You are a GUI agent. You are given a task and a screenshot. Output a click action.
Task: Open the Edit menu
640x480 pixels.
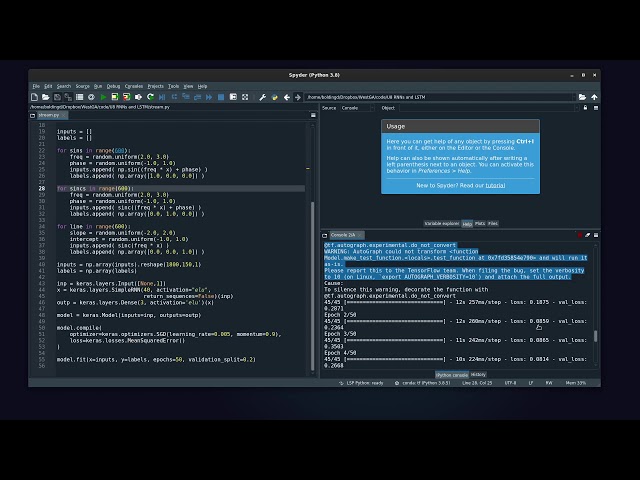coord(48,87)
